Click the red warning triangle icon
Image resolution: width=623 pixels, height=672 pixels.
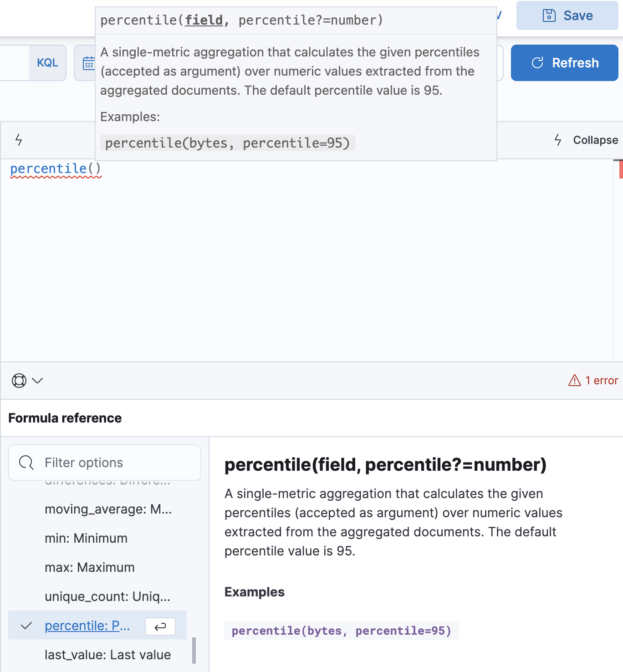575,380
